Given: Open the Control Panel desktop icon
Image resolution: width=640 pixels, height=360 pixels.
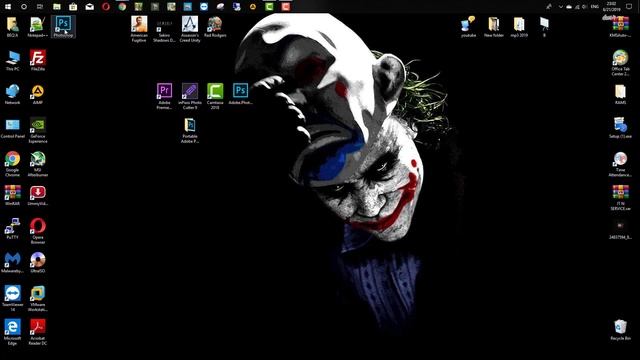Looking at the screenshot, I should [12, 128].
